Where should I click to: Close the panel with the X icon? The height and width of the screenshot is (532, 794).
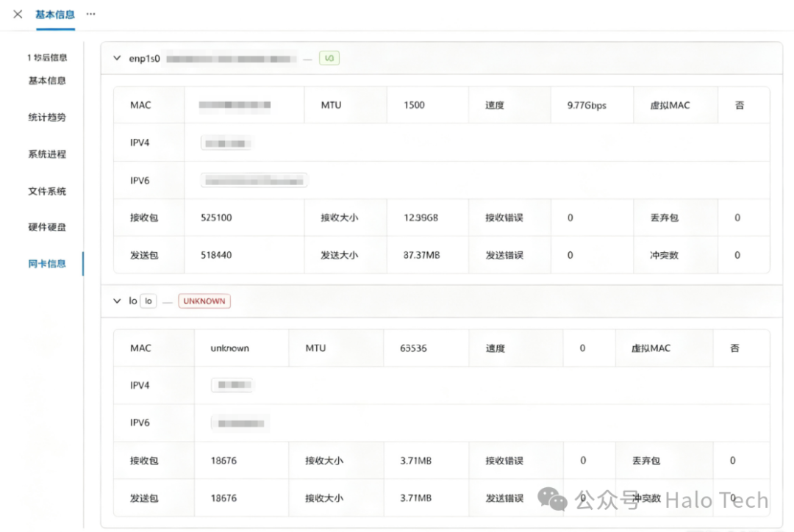pos(18,14)
